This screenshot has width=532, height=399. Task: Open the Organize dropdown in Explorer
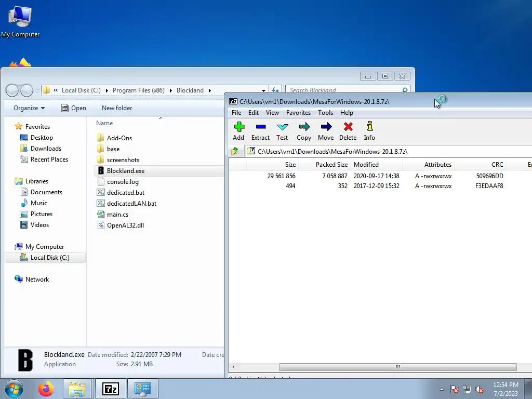point(29,108)
